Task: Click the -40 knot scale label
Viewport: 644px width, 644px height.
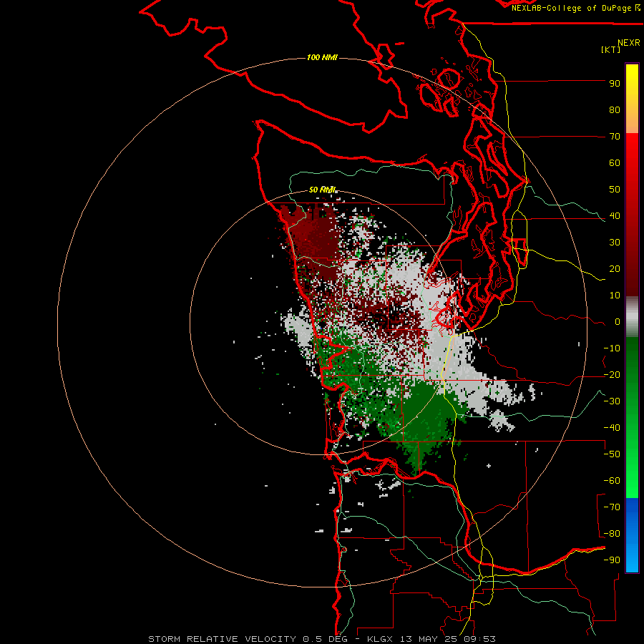Action: pos(612,428)
